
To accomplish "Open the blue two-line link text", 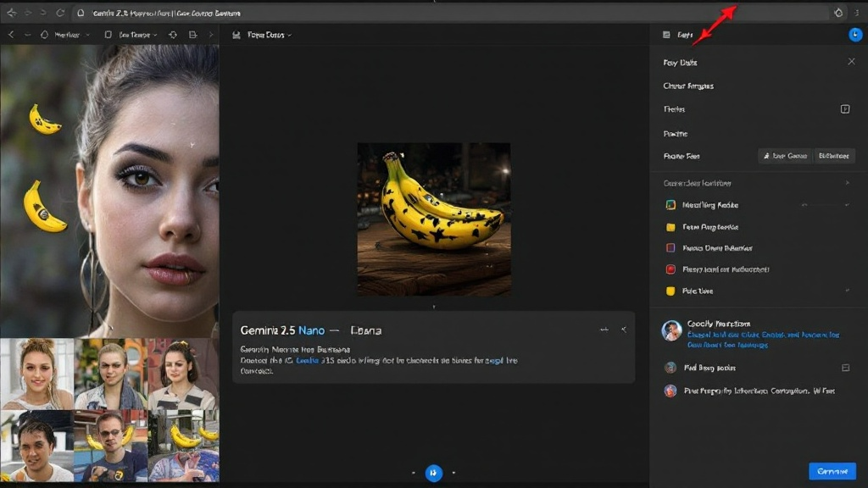I will 764,340.
